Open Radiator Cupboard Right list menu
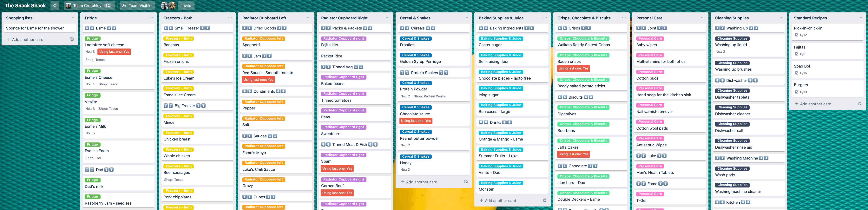 coord(387,18)
